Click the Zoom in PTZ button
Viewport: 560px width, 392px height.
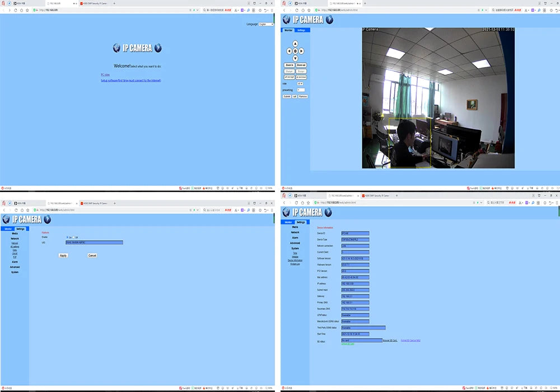click(x=289, y=65)
